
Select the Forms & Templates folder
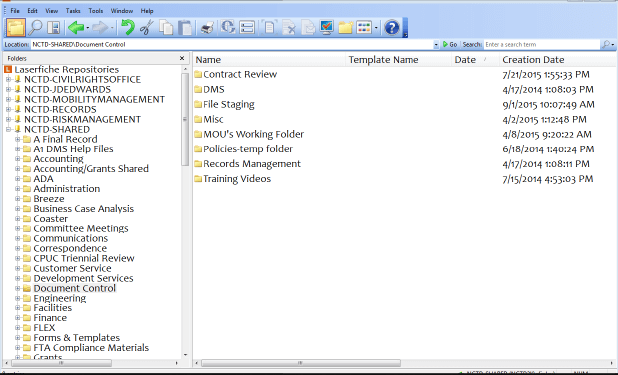pos(76,338)
